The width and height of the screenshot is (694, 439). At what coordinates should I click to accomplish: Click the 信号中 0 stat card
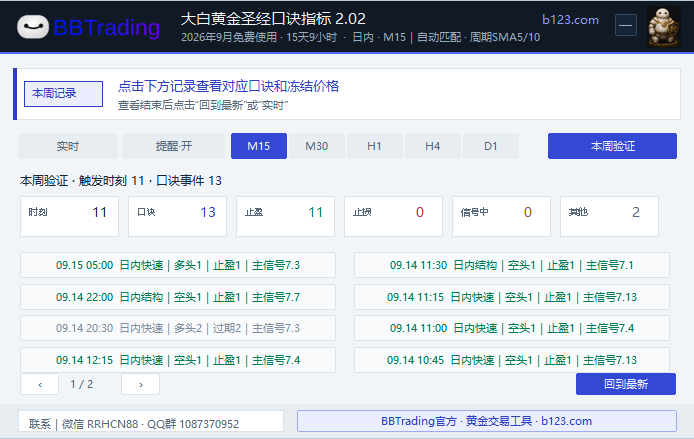(x=501, y=216)
